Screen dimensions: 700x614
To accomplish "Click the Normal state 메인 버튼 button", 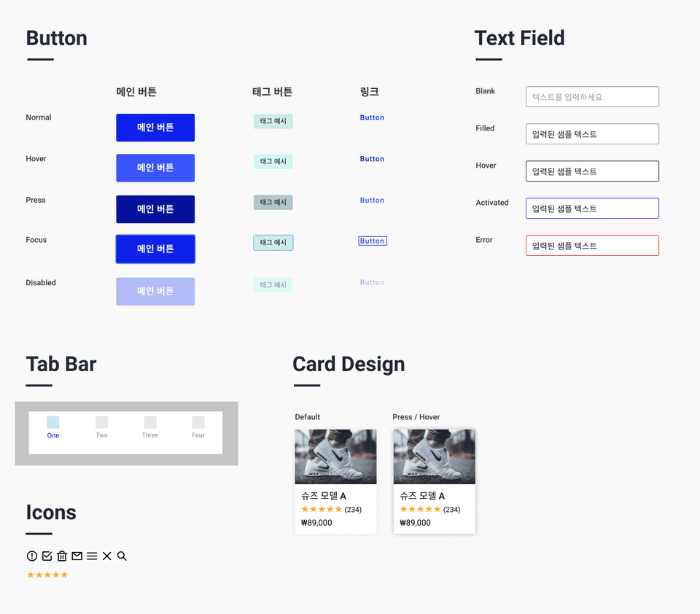I will coord(155,128).
